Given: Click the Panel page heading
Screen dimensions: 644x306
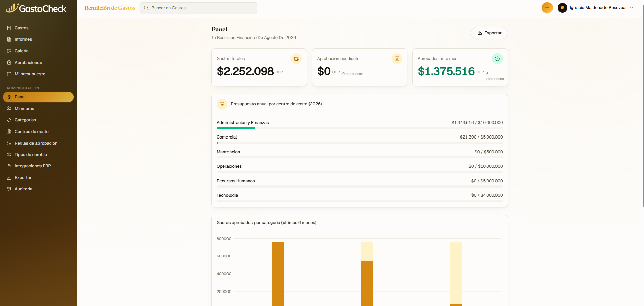Looking at the screenshot, I should coord(219,29).
